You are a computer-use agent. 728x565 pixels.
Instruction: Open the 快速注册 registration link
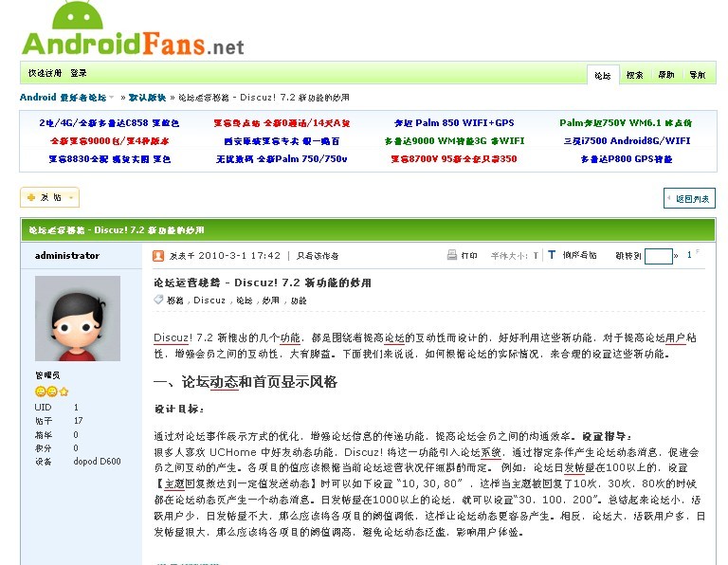45,73
